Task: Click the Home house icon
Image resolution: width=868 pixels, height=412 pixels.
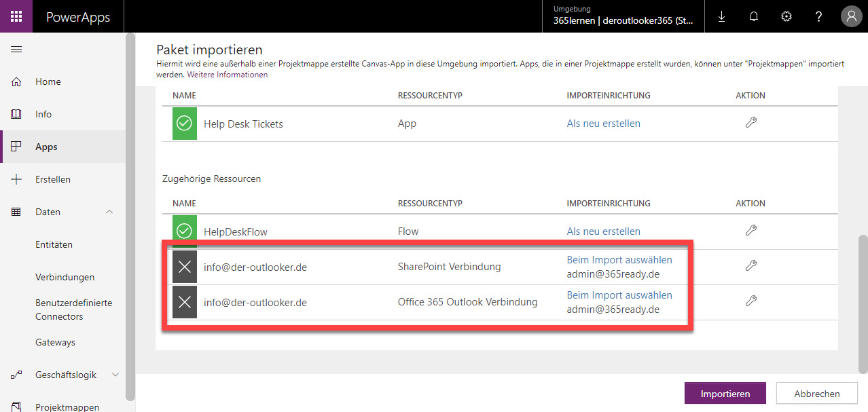Action: 17,81
